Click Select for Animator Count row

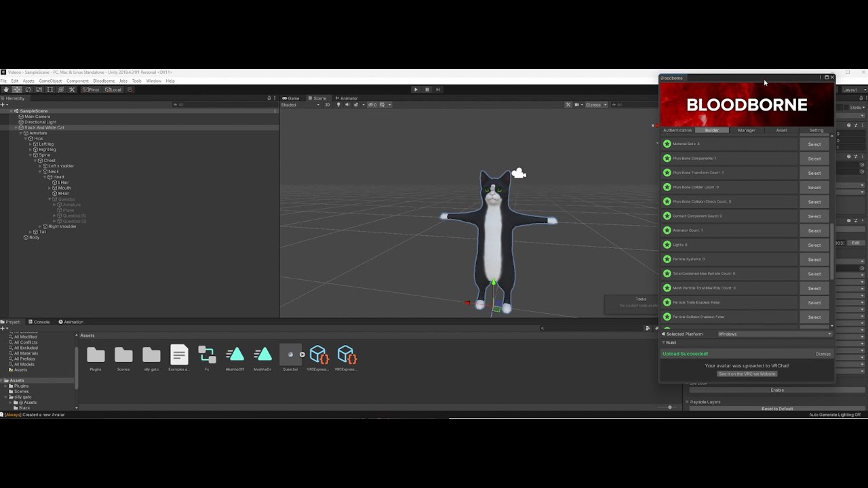click(814, 230)
